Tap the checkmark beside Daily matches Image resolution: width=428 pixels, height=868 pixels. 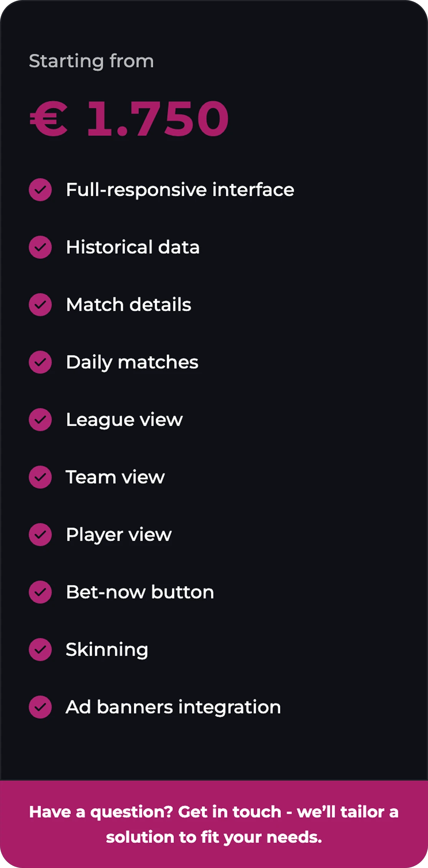click(40, 362)
